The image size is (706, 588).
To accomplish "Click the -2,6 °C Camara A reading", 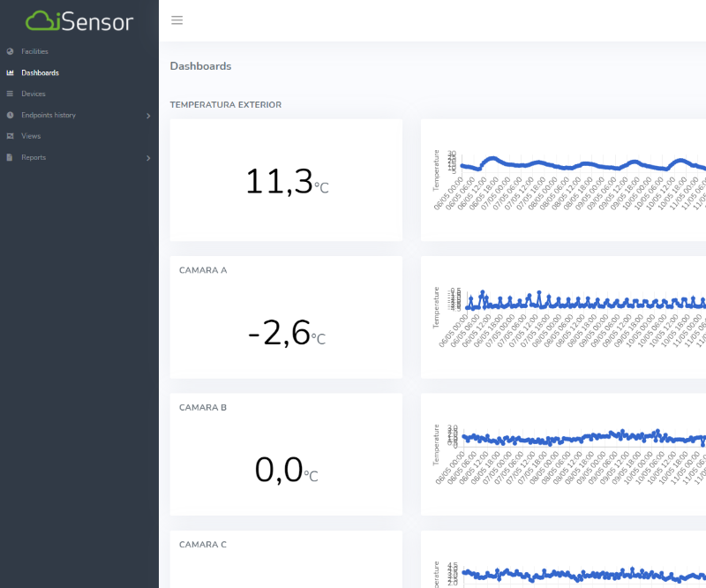I will [x=287, y=333].
